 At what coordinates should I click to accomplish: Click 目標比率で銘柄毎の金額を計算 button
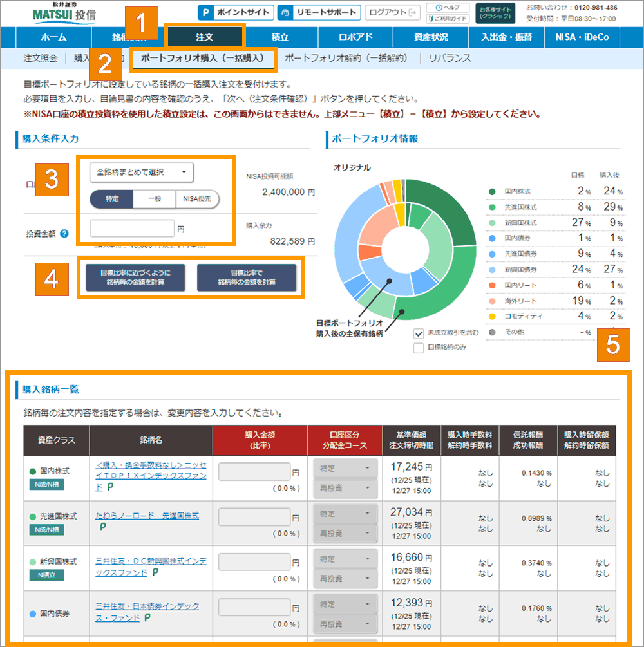(x=247, y=277)
